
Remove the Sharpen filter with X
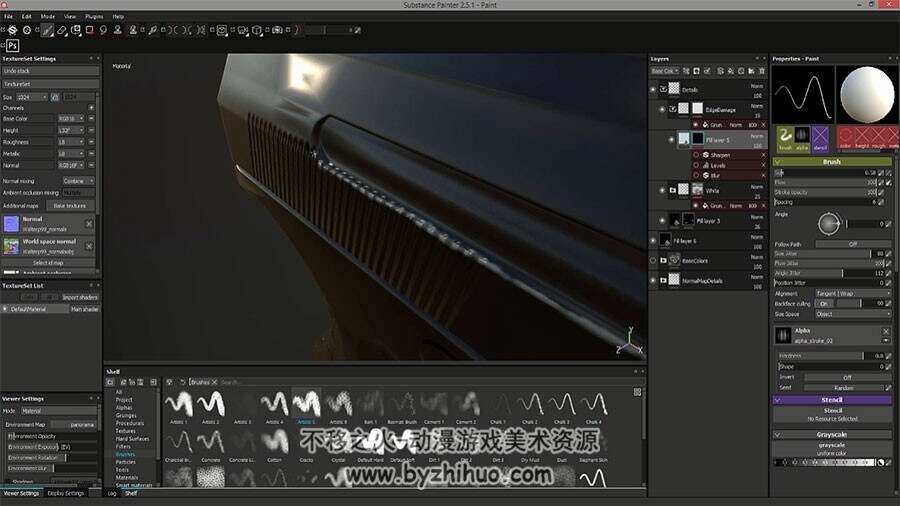763,155
